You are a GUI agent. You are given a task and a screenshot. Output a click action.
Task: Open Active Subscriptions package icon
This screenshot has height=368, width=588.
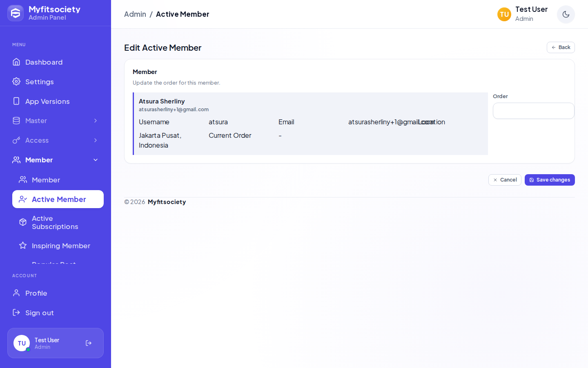click(23, 222)
